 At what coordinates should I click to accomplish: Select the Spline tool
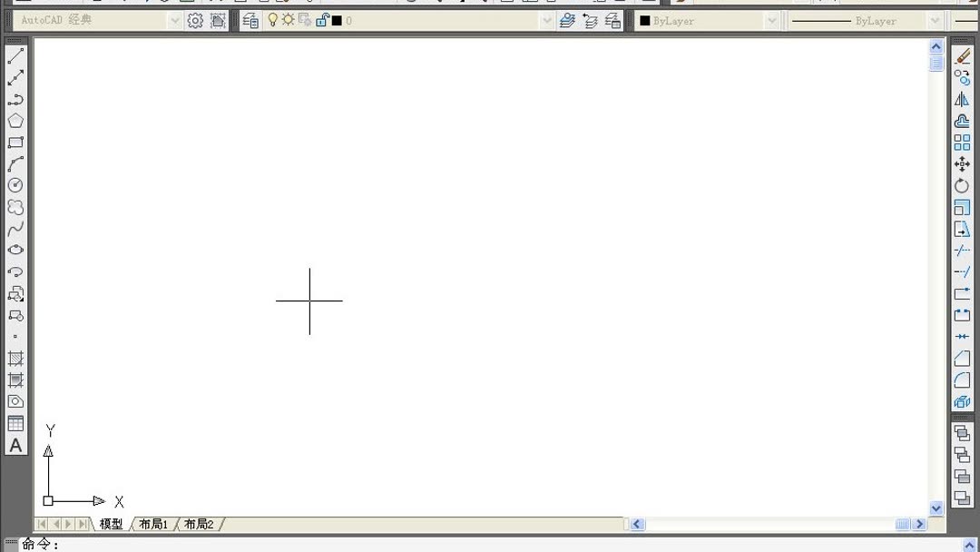tap(15, 229)
